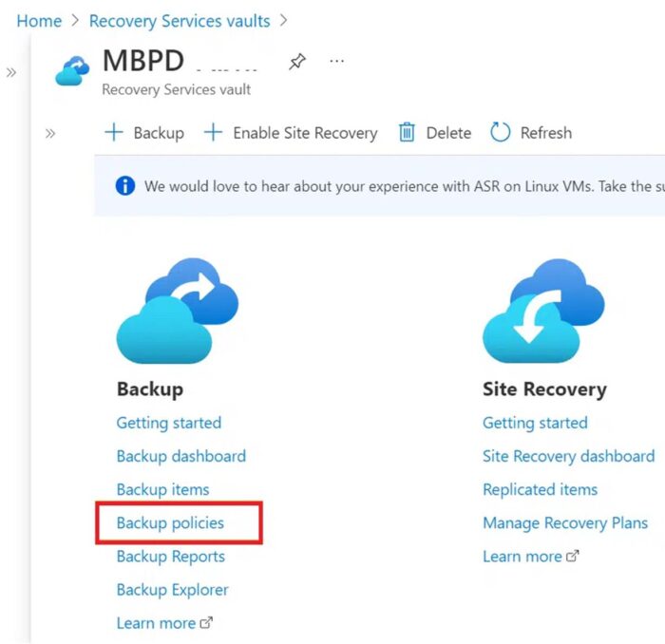This screenshot has height=644, width=665.
Task: Click Learn more under Backup
Action: (x=156, y=623)
